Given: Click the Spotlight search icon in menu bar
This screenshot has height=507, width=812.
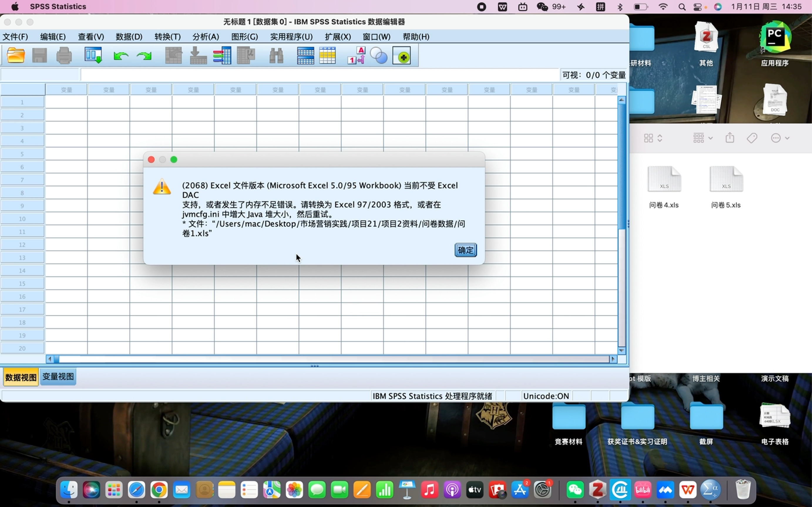Looking at the screenshot, I should pos(682,7).
